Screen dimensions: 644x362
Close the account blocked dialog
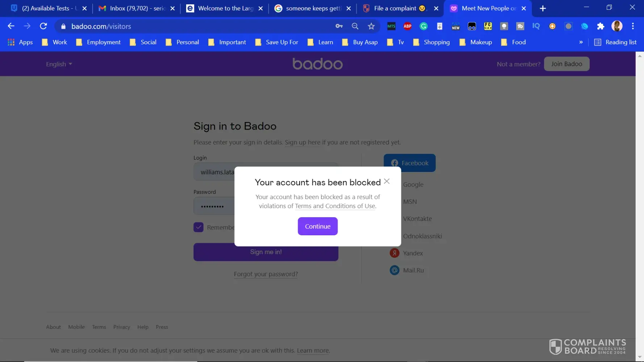[x=387, y=181]
